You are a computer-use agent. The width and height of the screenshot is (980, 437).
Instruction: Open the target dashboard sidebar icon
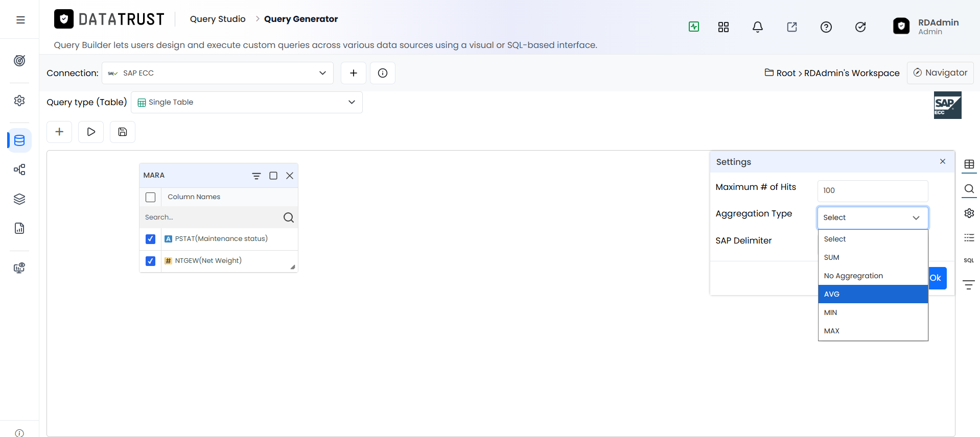pyautogui.click(x=19, y=61)
